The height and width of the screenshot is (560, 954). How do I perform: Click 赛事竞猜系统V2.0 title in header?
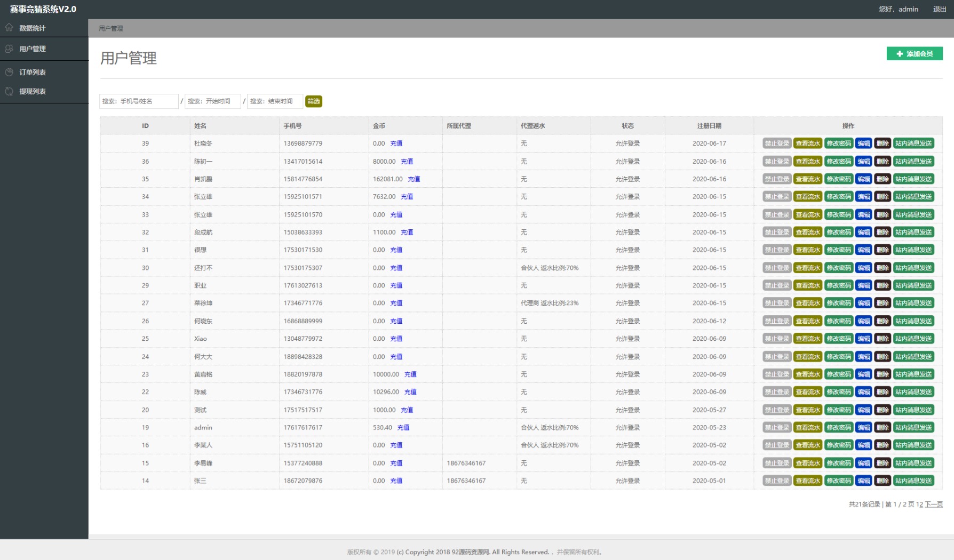tap(43, 9)
